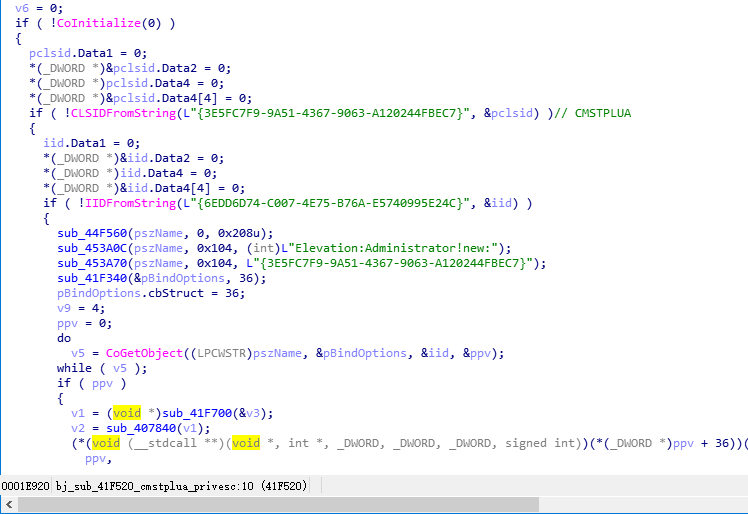Click the signed int parameter type
Image resolution: width=748 pixels, height=514 pixels.
coord(539,443)
